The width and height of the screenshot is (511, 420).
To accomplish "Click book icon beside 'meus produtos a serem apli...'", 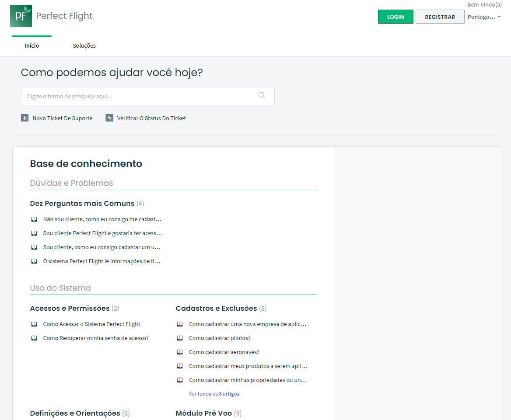I will [x=179, y=366].
